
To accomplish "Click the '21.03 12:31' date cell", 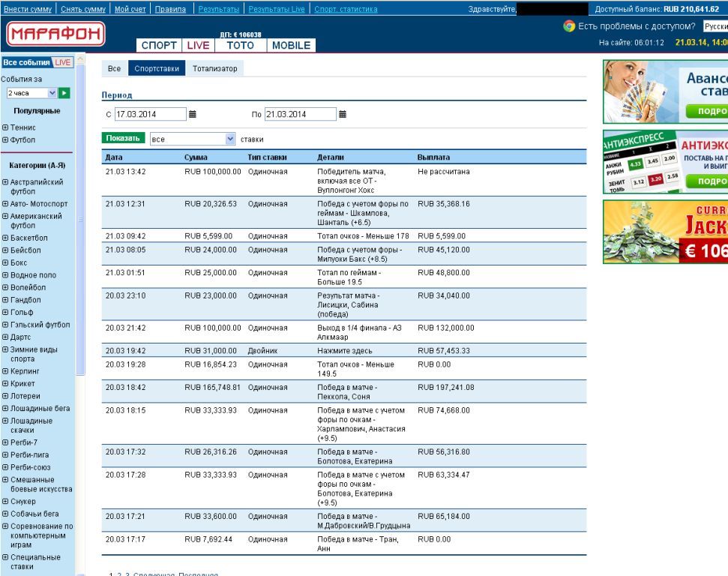I will pyautogui.click(x=125, y=204).
